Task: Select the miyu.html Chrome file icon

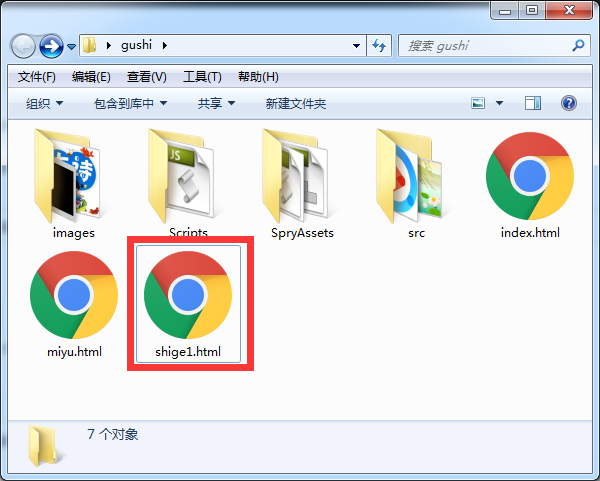Action: (74, 295)
